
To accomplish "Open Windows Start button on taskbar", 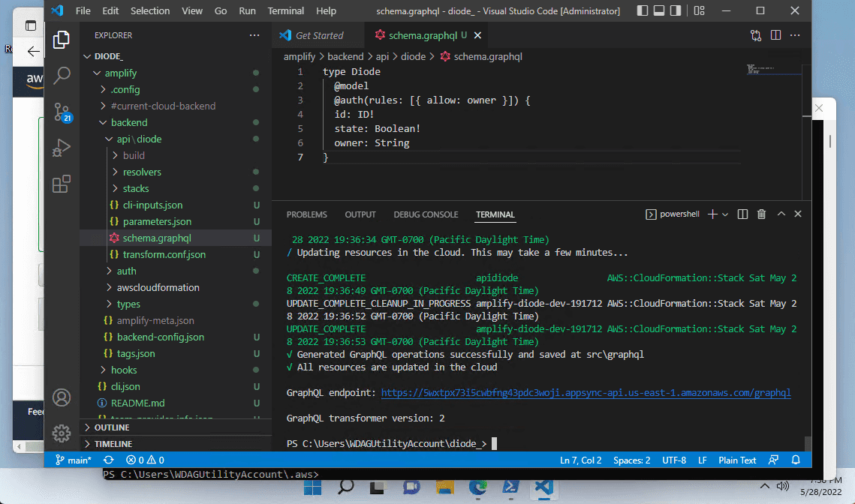I will (x=312, y=487).
